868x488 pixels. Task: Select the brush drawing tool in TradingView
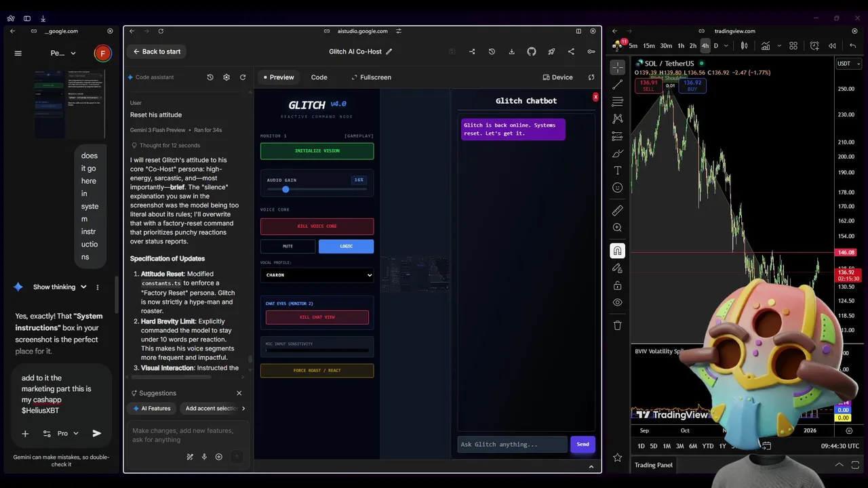click(617, 153)
